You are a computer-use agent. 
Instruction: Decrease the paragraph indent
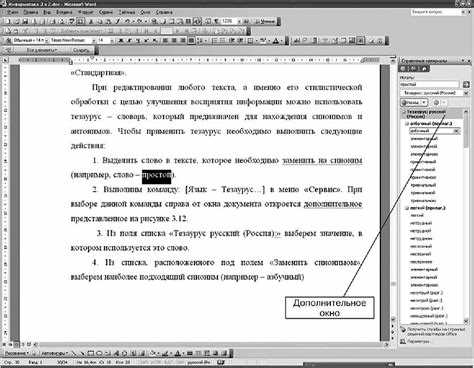(x=231, y=40)
